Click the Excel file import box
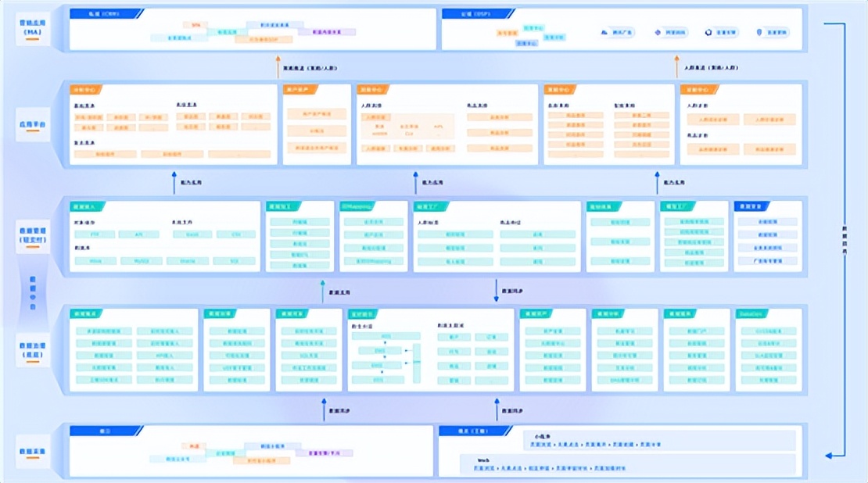Image resolution: width=868 pixels, height=483 pixels. coord(192,234)
